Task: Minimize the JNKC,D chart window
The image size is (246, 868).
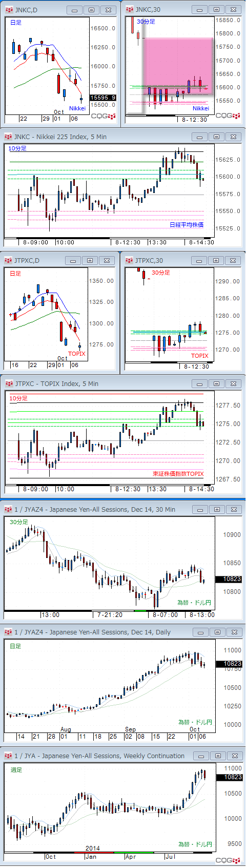Action: point(75,10)
